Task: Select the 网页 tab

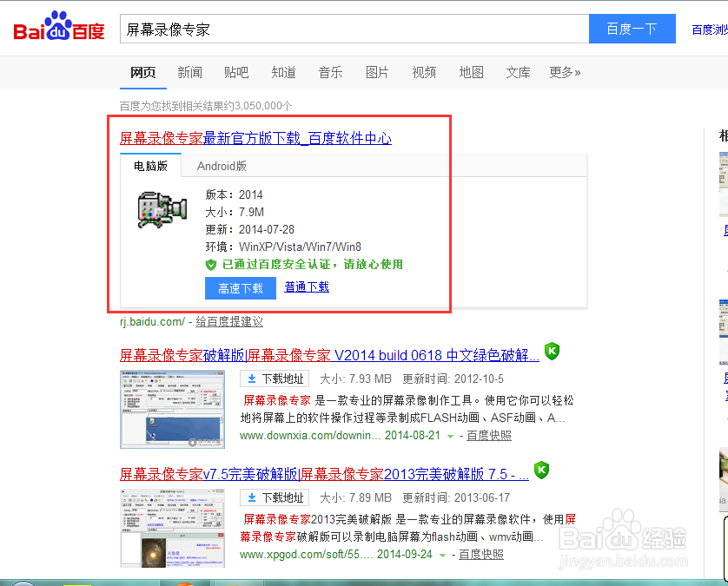Action: (142, 72)
